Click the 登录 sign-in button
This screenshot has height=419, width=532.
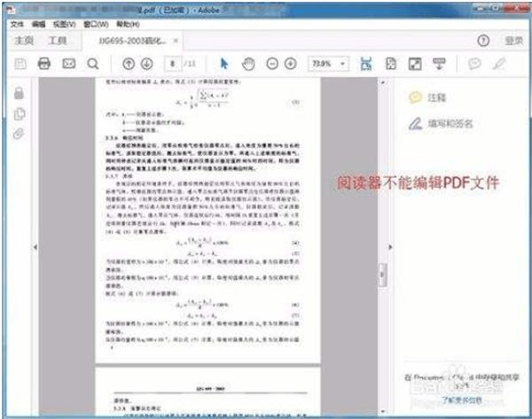(x=514, y=41)
